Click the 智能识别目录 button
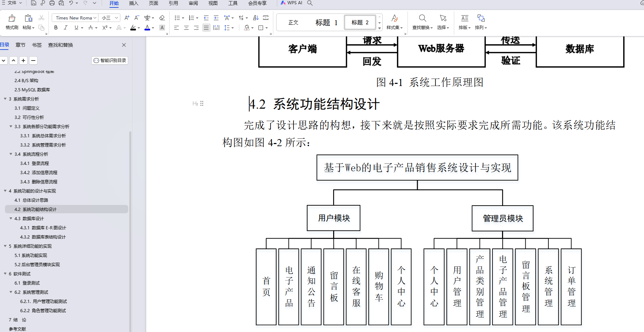This screenshot has height=332, width=644. pyautogui.click(x=109, y=60)
